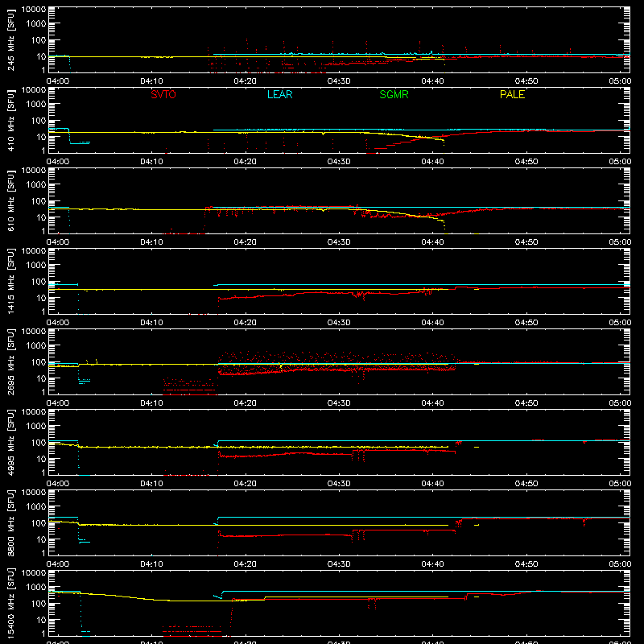644x644 pixels.
Task: Click 04:50 tick under the 610 MHz panel
Action: [526, 242]
